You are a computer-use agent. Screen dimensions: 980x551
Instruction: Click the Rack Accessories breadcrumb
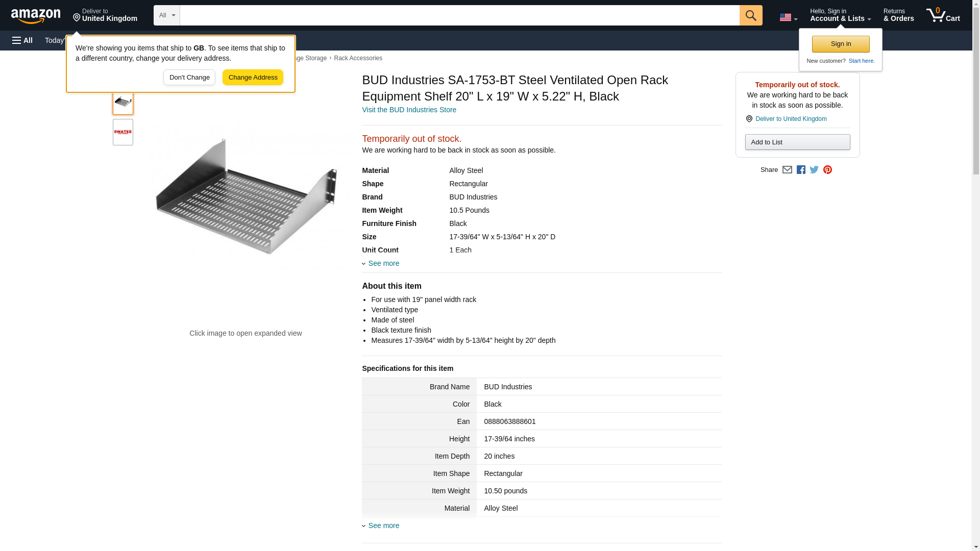358,58
